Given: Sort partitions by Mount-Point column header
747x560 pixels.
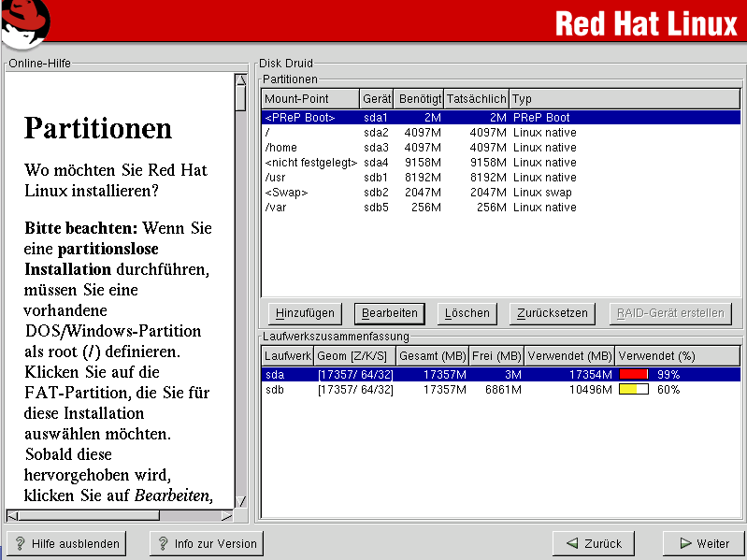Looking at the screenshot, I should click(x=309, y=99).
